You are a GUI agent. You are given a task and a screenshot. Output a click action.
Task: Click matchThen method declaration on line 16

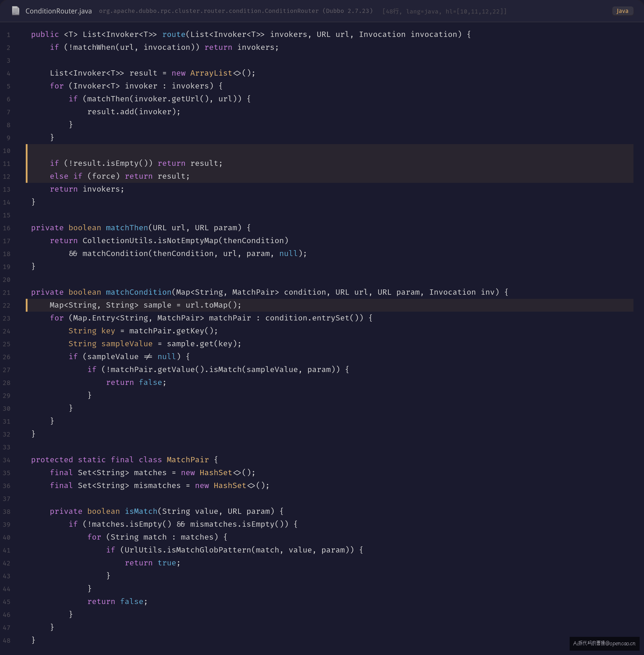[127, 228]
